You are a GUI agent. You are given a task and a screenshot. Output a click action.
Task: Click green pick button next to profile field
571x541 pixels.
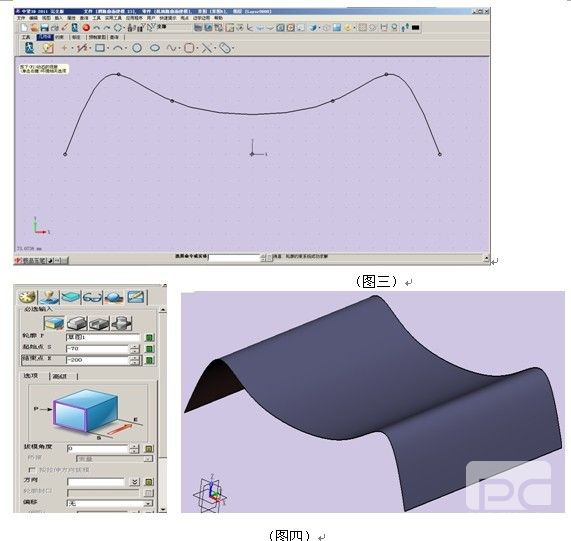[x=149, y=337]
